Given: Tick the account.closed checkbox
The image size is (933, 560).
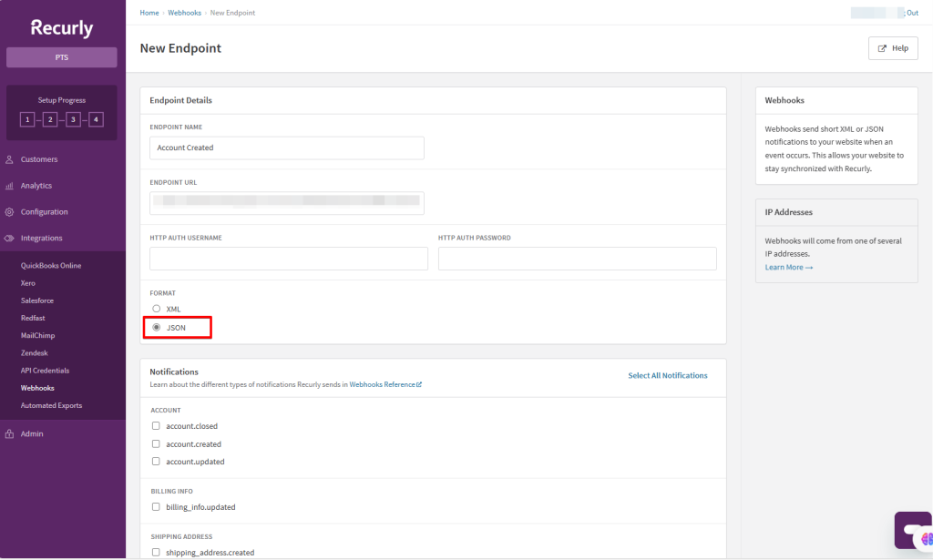Looking at the screenshot, I should coord(157,426).
